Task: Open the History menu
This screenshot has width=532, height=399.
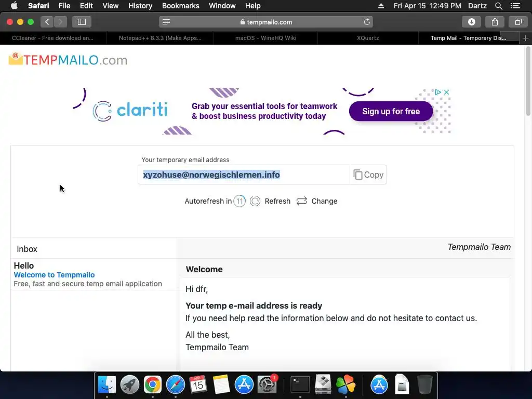Action: click(x=140, y=6)
